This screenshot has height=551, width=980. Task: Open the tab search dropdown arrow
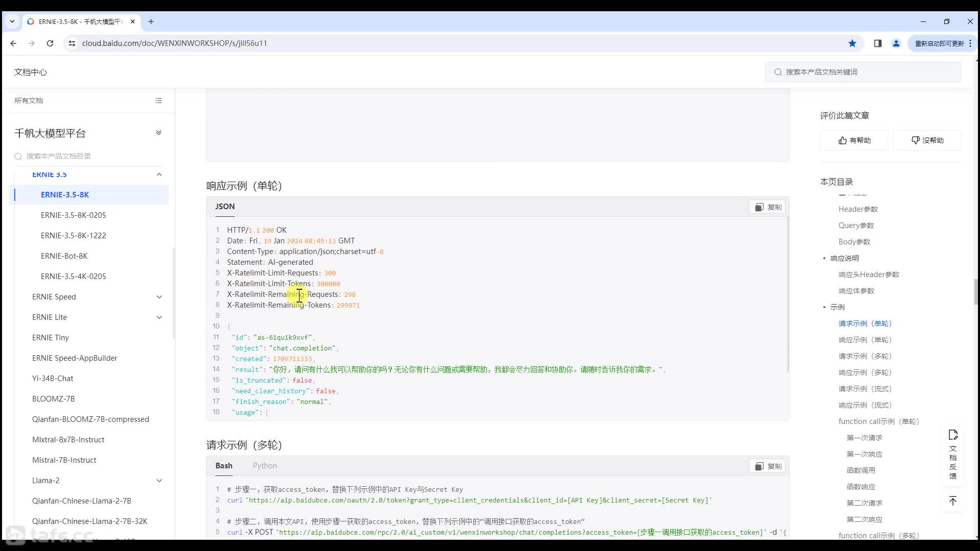[x=12, y=21]
